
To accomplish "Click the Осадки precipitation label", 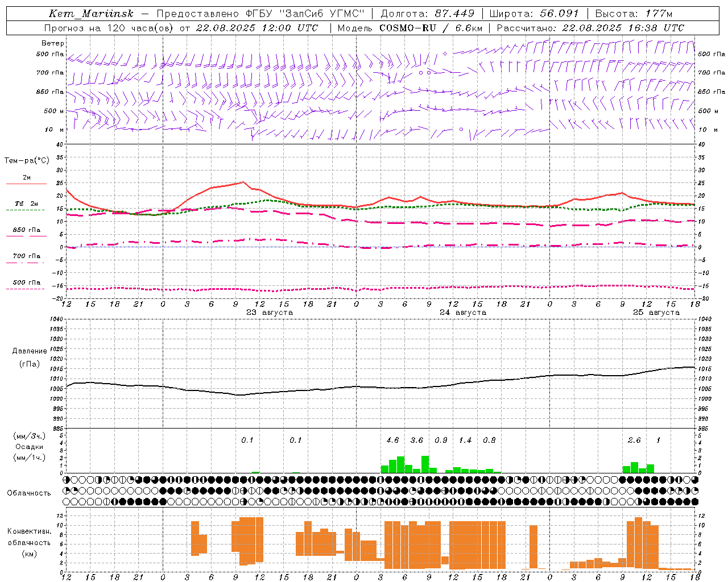I will pyautogui.click(x=30, y=447).
